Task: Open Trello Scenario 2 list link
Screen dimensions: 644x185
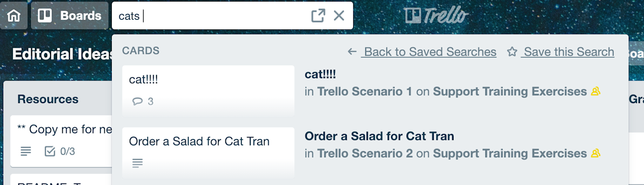Action: [x=365, y=153]
